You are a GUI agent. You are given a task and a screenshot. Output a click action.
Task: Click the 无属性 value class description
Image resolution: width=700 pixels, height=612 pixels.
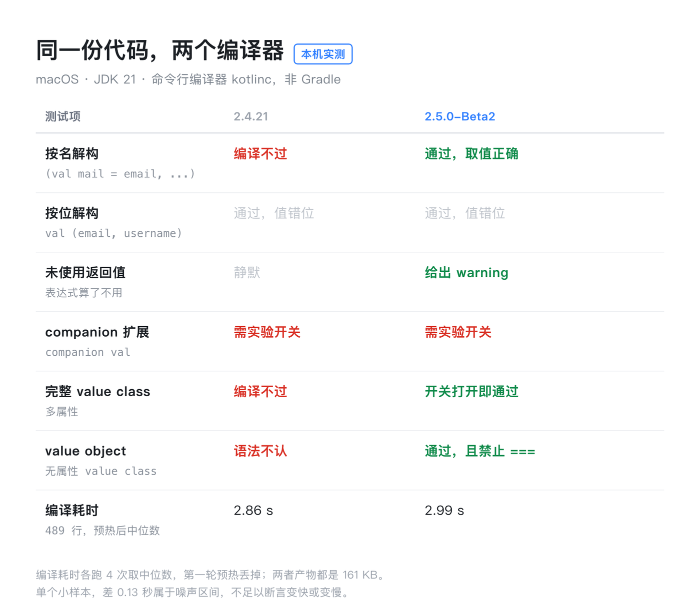tap(101, 471)
